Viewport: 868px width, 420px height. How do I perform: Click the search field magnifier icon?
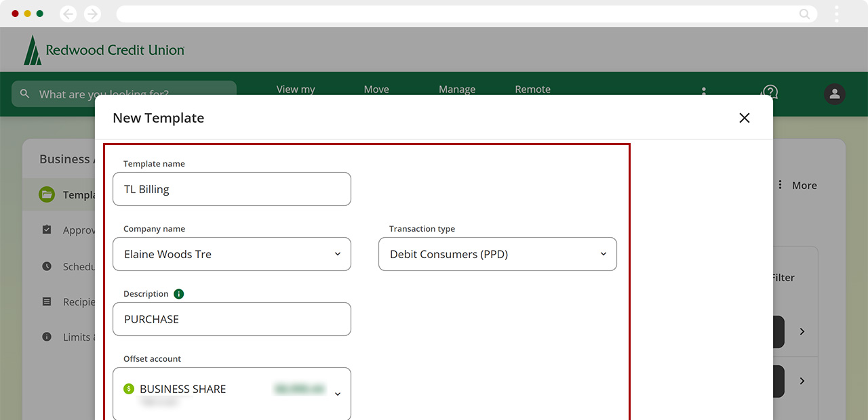pos(25,94)
